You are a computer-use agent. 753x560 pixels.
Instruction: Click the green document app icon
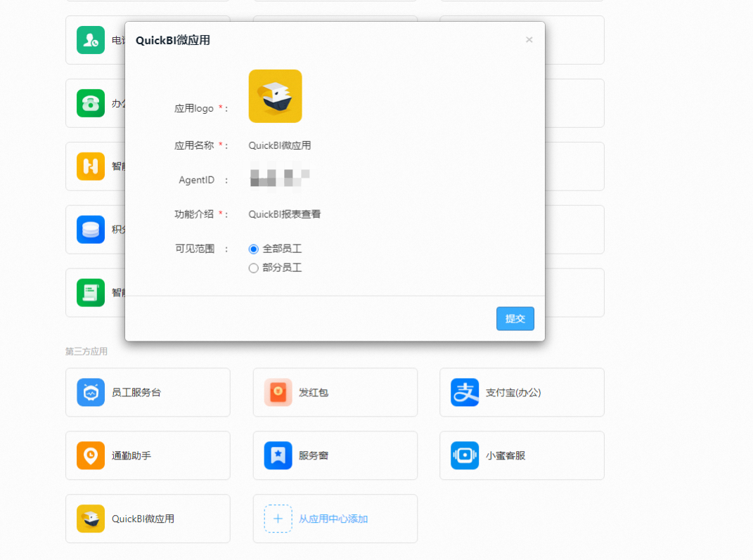[x=91, y=293]
